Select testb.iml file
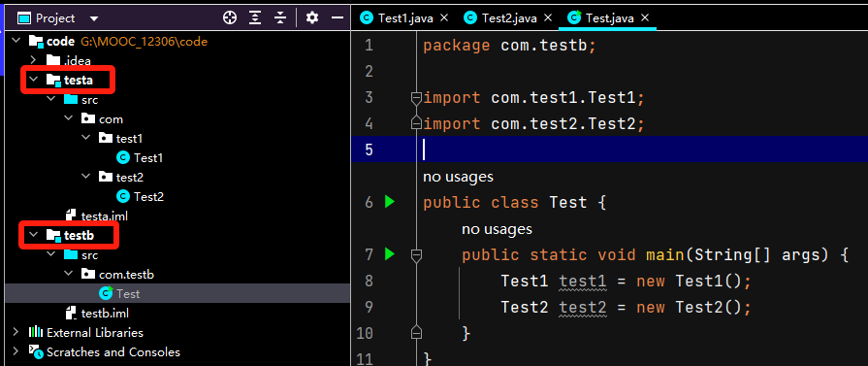The height and width of the screenshot is (366, 868). [105, 314]
